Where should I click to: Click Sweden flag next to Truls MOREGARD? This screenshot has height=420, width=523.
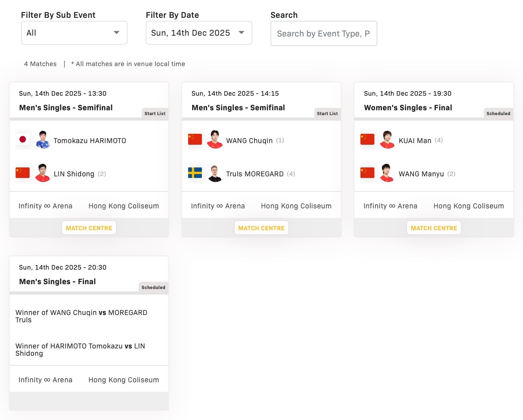[195, 173]
